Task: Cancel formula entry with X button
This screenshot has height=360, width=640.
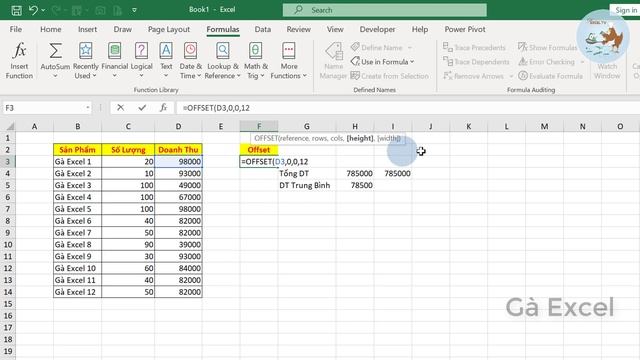Action: point(120,108)
